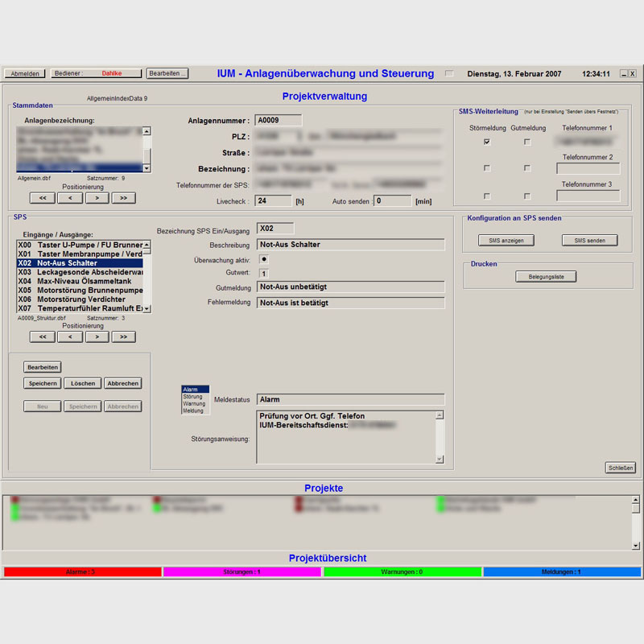
Task: Jump to last record in Stammdaten positioning
Action: pos(123,197)
